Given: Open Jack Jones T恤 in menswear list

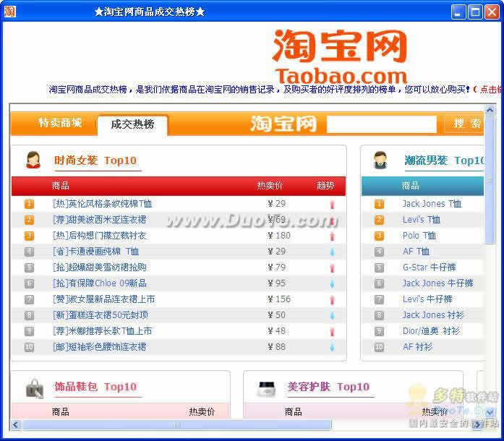Looking at the screenshot, I should pos(432,204).
